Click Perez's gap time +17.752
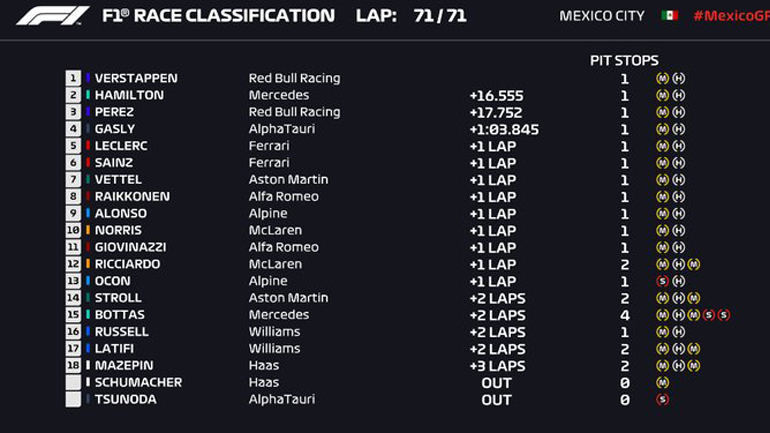Viewport: 770px width, 433px height. pos(496,112)
